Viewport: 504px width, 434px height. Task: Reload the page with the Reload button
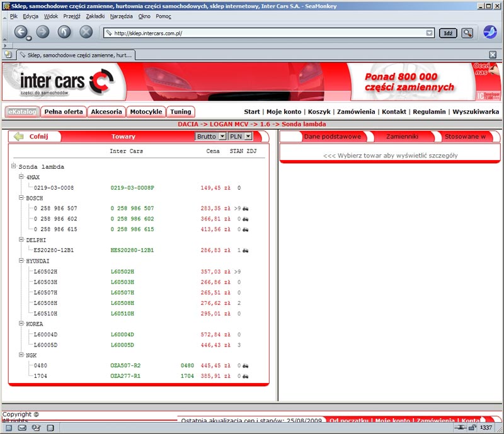(64, 31)
